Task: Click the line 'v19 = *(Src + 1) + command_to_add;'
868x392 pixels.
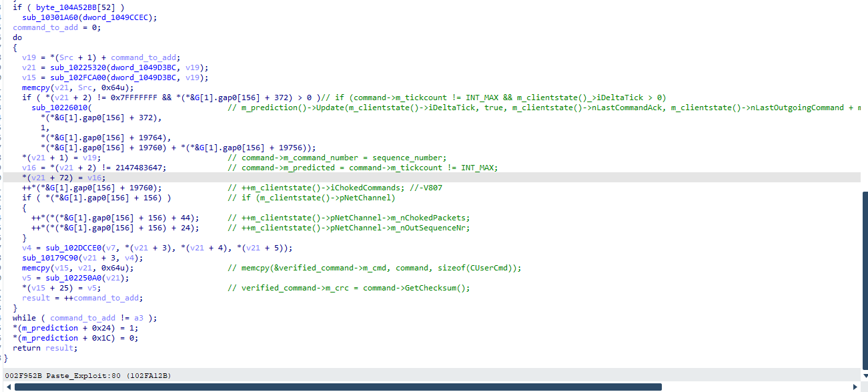Action: (101, 57)
